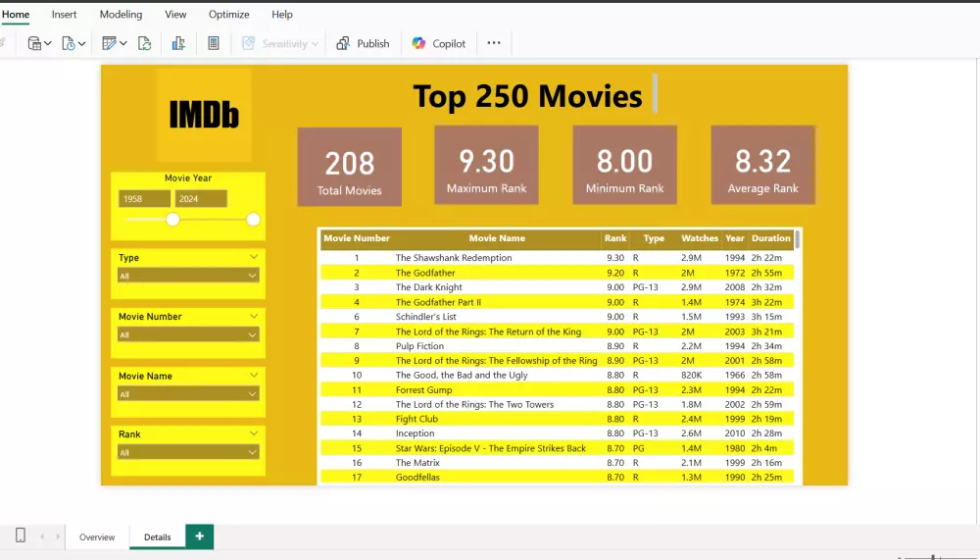Click Pulp Fiction movie name cell

pos(419,346)
